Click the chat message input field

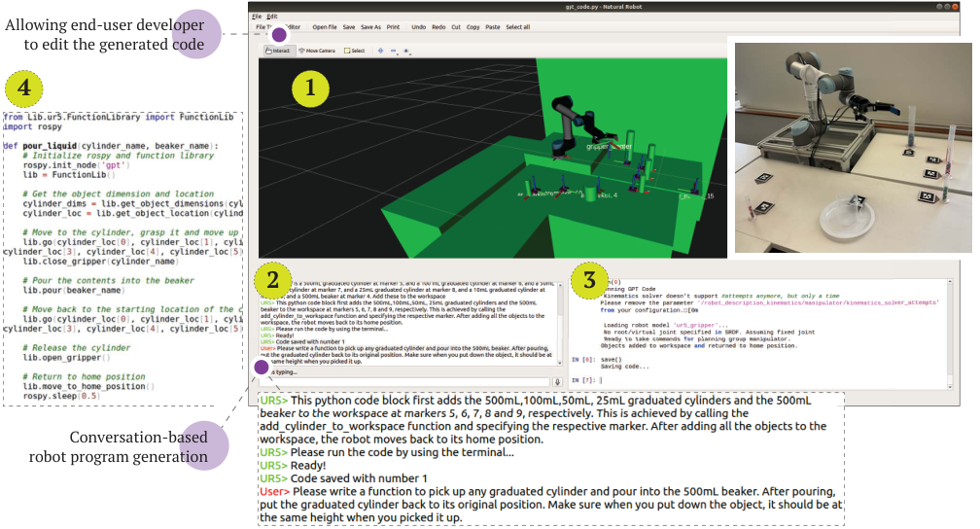pos(404,381)
